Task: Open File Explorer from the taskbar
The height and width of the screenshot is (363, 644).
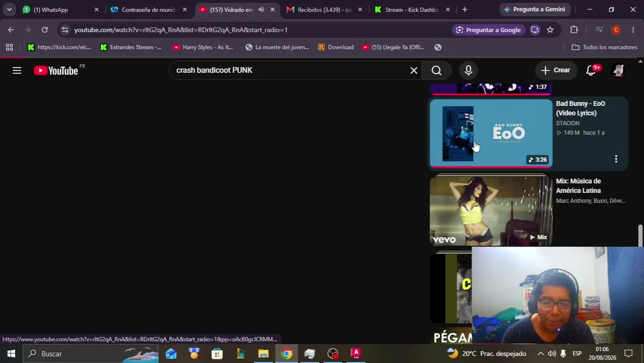Action: (x=264, y=354)
